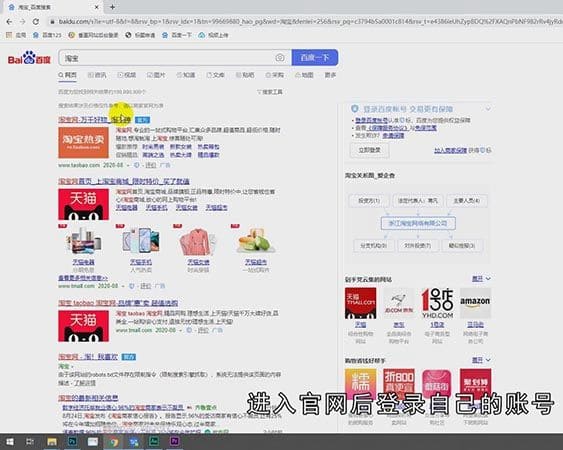563x450 pixels.
Task: Select the 网页 search tab
Action: (68, 75)
